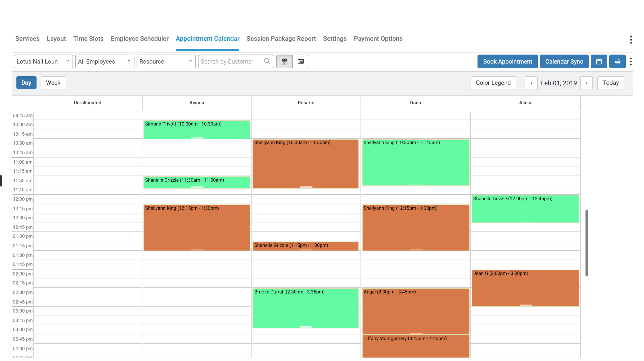Open top tab bar overflow dots menu

pyautogui.click(x=631, y=40)
